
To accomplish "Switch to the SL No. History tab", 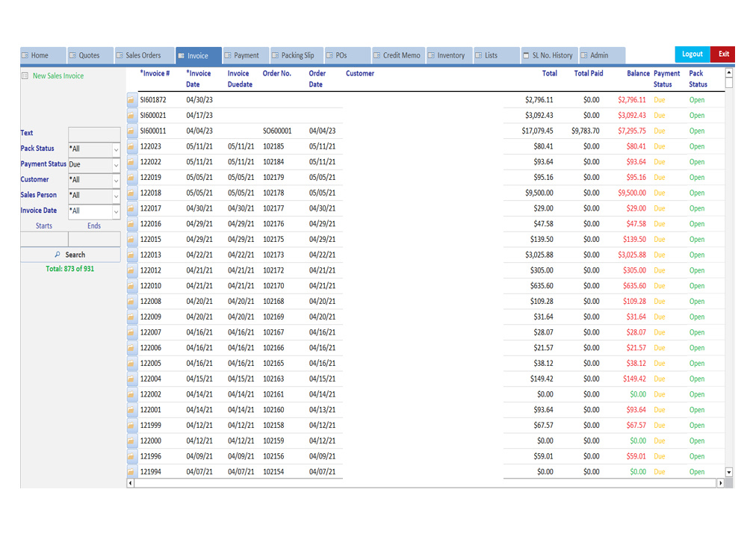I will (550, 55).
